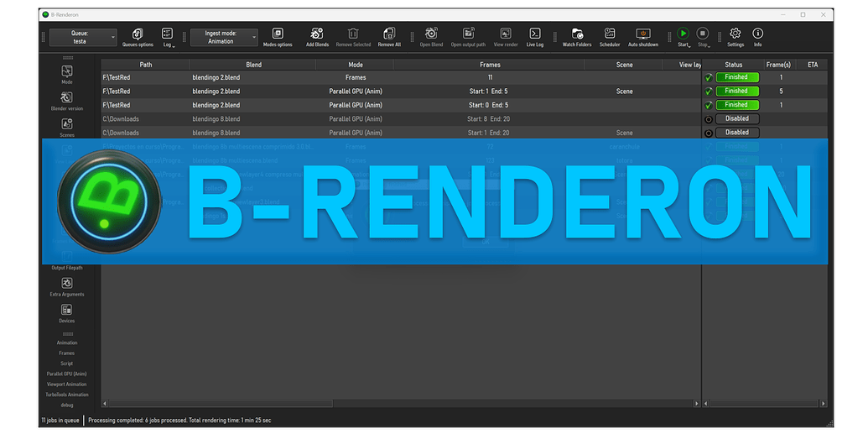The height and width of the screenshot is (434, 868).
Task: Click the job table horizontal scrollbar thumb
Action: tap(221, 404)
